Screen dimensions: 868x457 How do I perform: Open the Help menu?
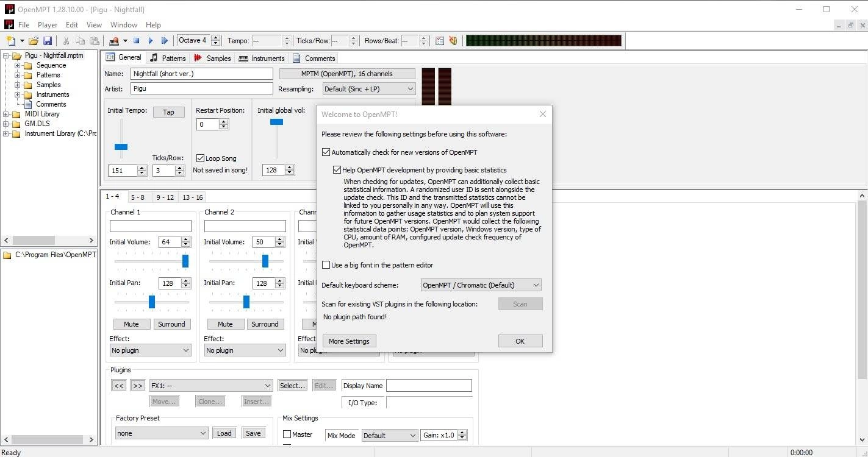(153, 25)
